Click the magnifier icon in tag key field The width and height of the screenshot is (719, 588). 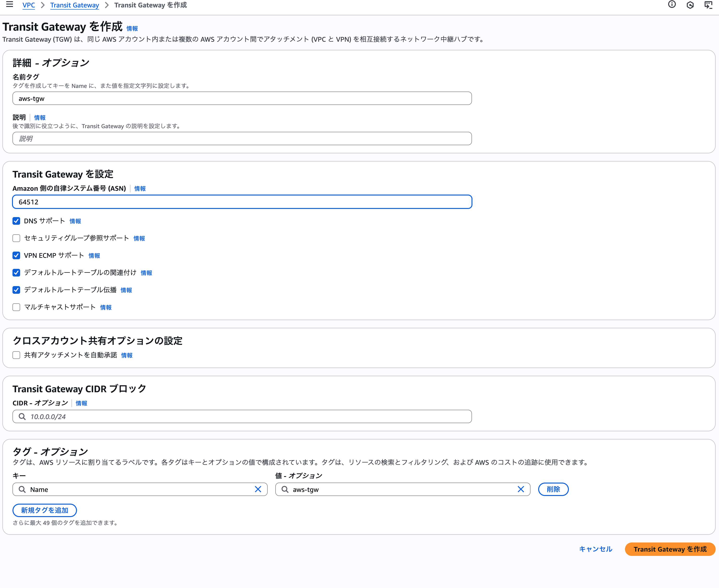tap(22, 489)
